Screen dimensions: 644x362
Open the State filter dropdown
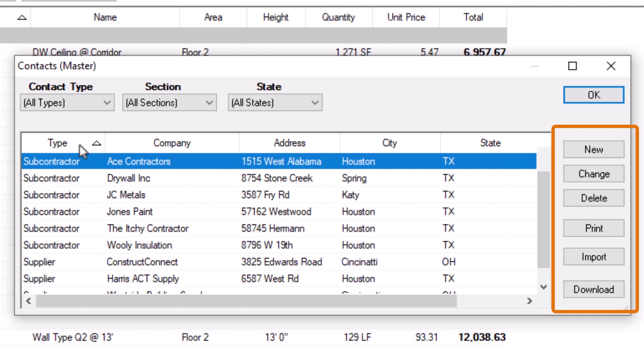(275, 103)
